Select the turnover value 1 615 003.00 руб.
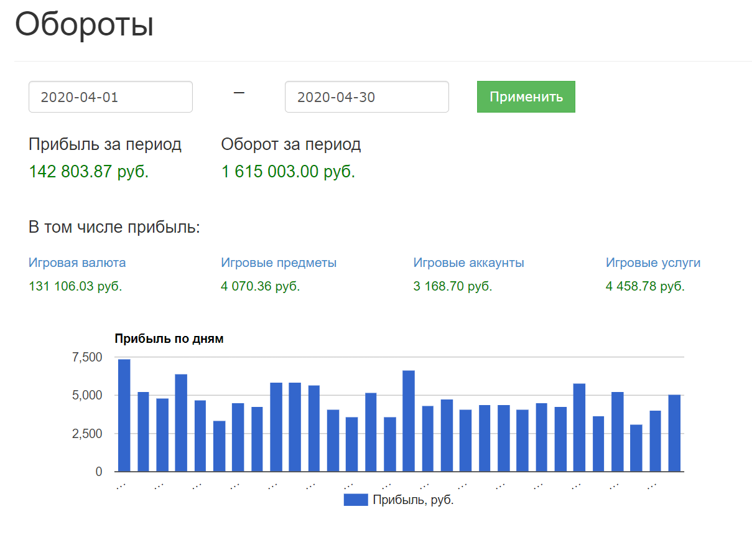This screenshot has width=752, height=560. [288, 172]
